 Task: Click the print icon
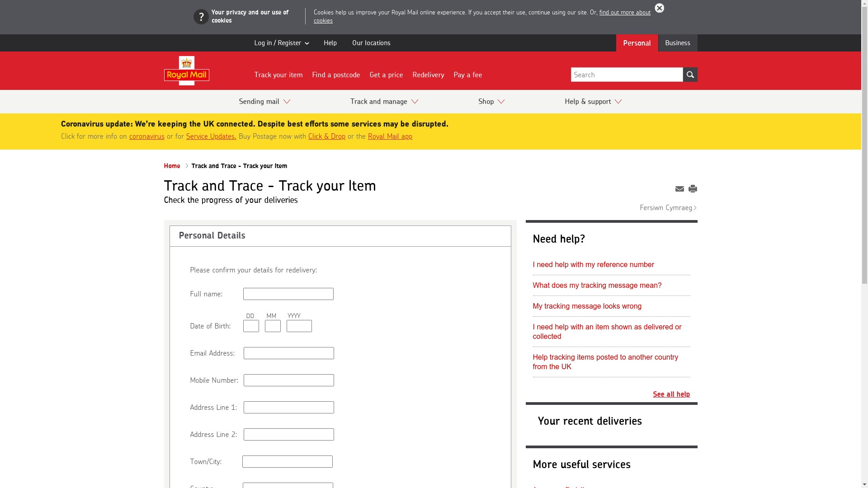(x=693, y=188)
